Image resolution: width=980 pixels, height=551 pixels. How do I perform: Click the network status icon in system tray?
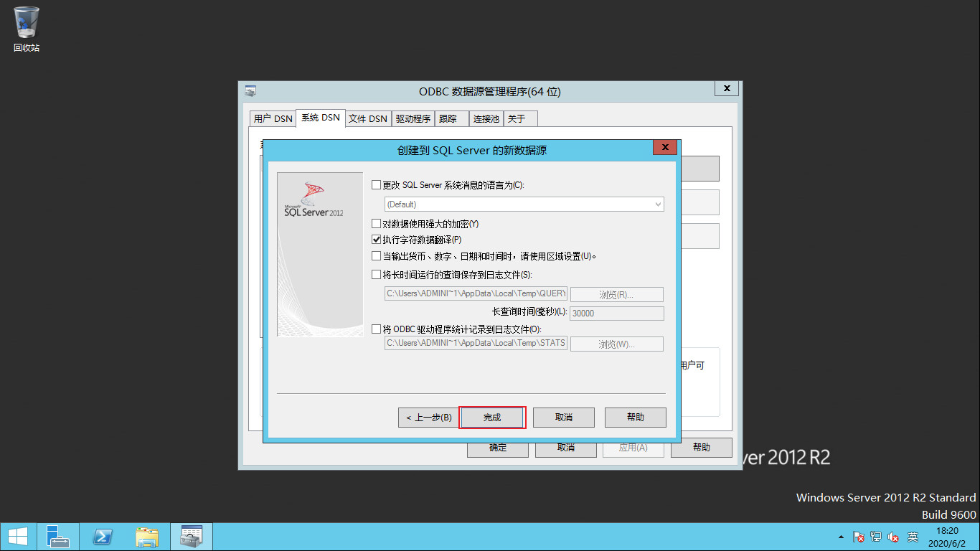click(x=875, y=536)
